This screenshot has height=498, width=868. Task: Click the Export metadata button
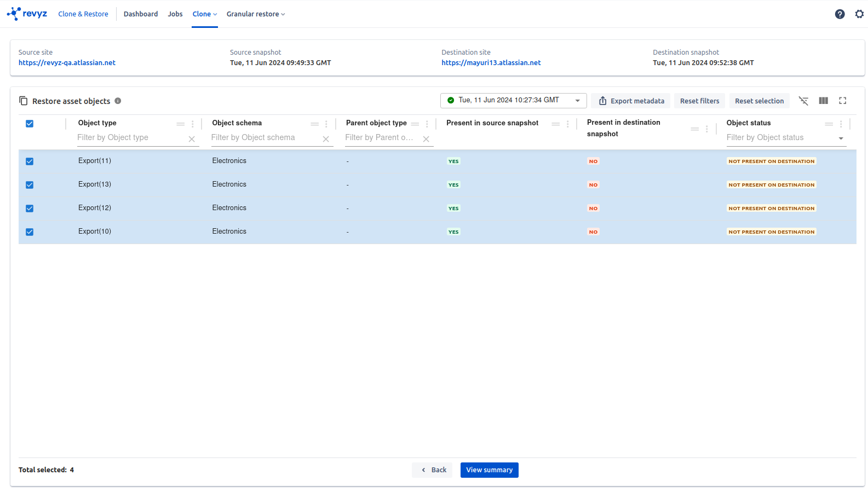click(x=631, y=101)
